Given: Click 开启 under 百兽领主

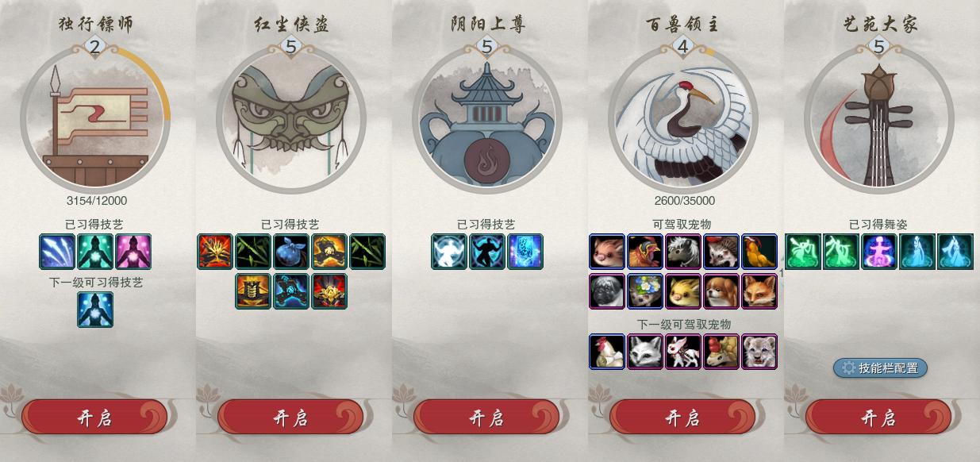Looking at the screenshot, I should (x=682, y=418).
